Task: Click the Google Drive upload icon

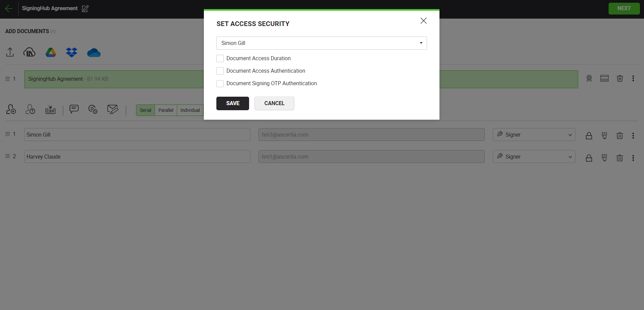Action: pyautogui.click(x=51, y=52)
